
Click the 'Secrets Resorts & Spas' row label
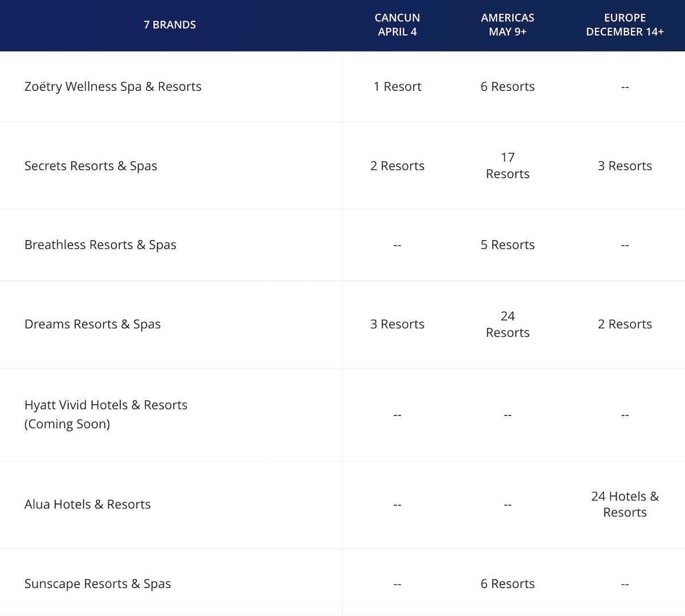(91, 166)
